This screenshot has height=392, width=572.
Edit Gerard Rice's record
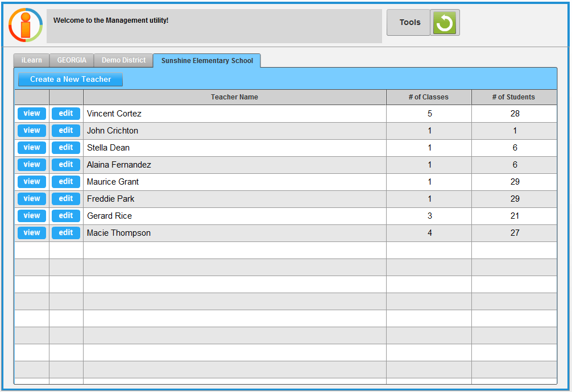point(66,216)
